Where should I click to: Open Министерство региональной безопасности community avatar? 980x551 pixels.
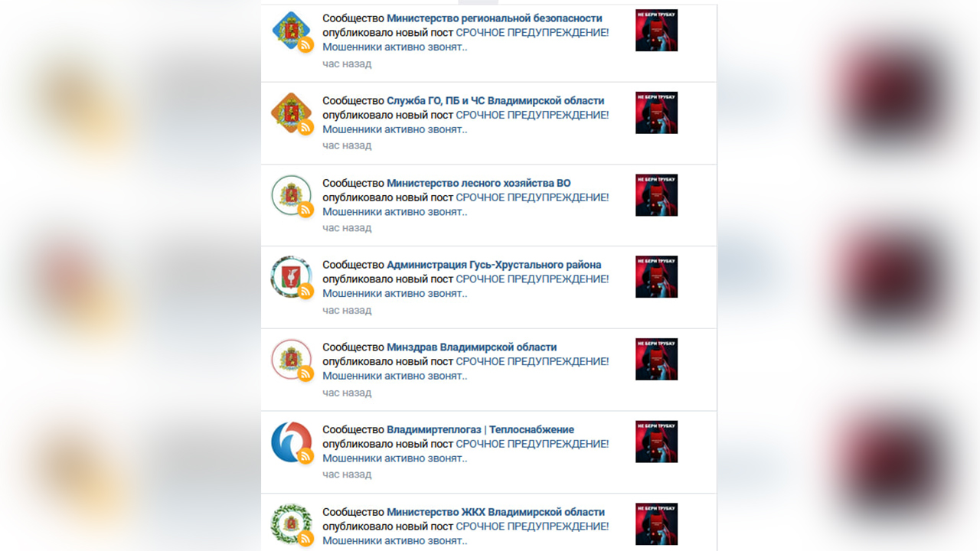click(x=292, y=31)
